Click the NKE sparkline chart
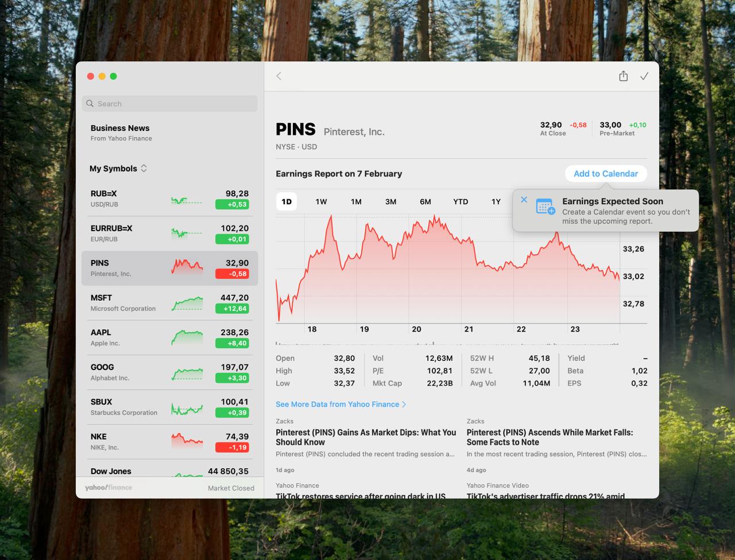The width and height of the screenshot is (735, 560). (x=187, y=442)
